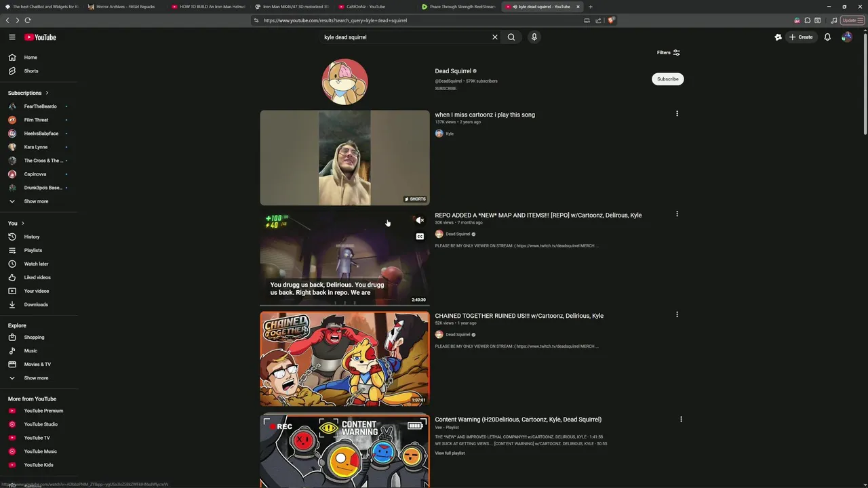Go back with the browser back arrow

click(7, 20)
